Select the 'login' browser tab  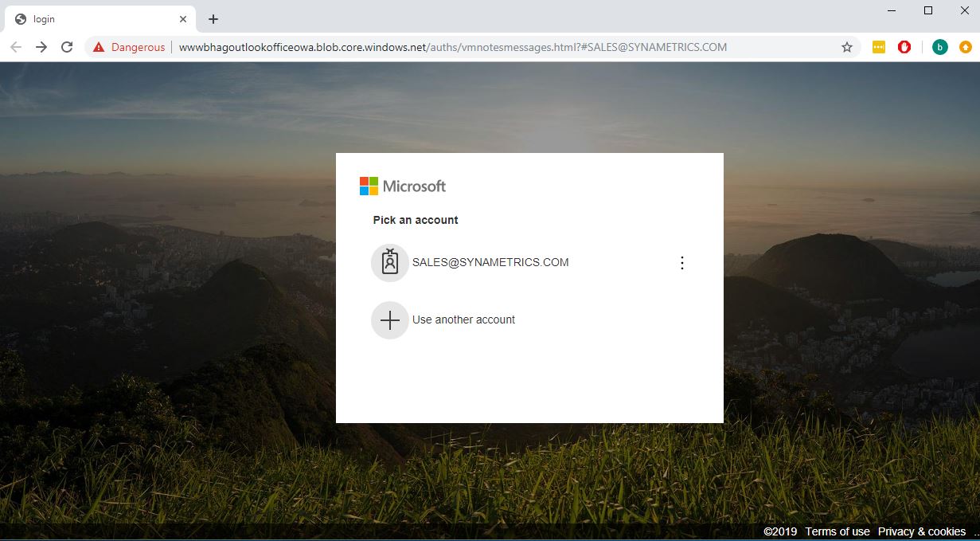100,19
